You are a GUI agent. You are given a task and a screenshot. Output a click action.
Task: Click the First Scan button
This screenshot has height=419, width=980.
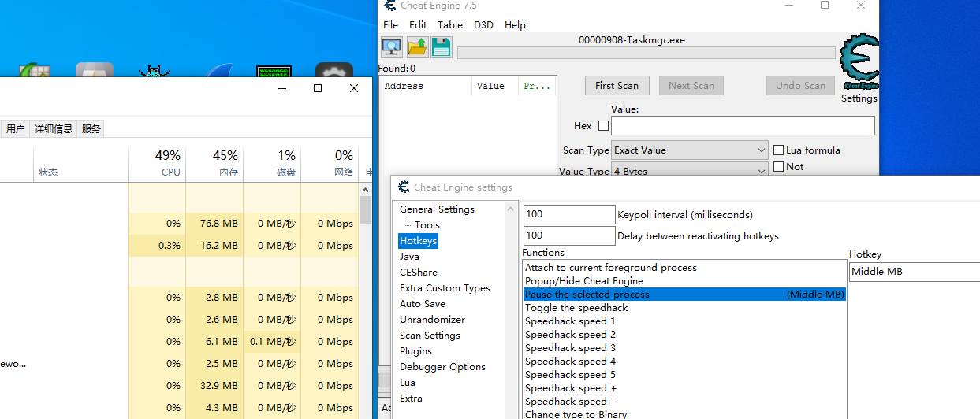617,86
